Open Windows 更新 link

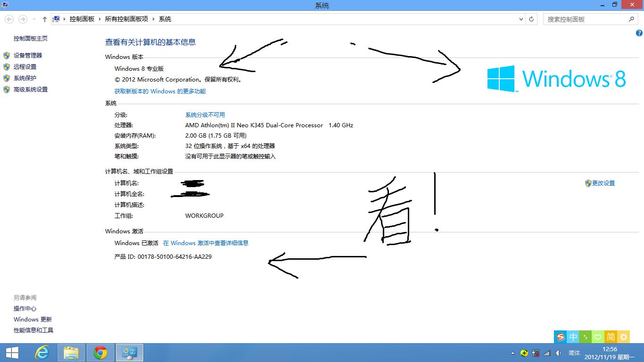33,320
